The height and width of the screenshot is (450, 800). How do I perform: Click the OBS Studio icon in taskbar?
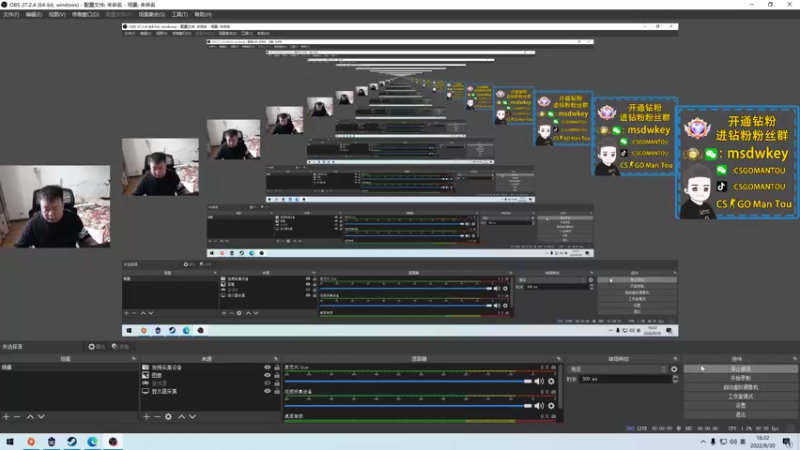click(113, 442)
